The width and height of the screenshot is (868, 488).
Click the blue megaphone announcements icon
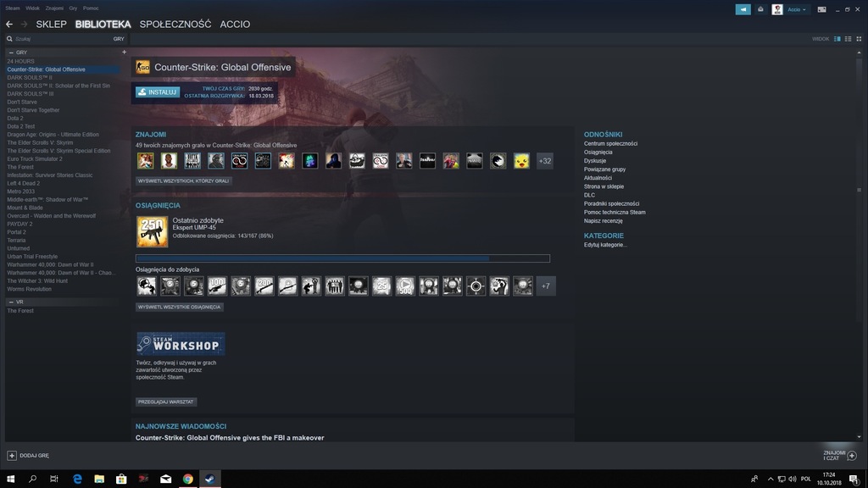point(743,9)
